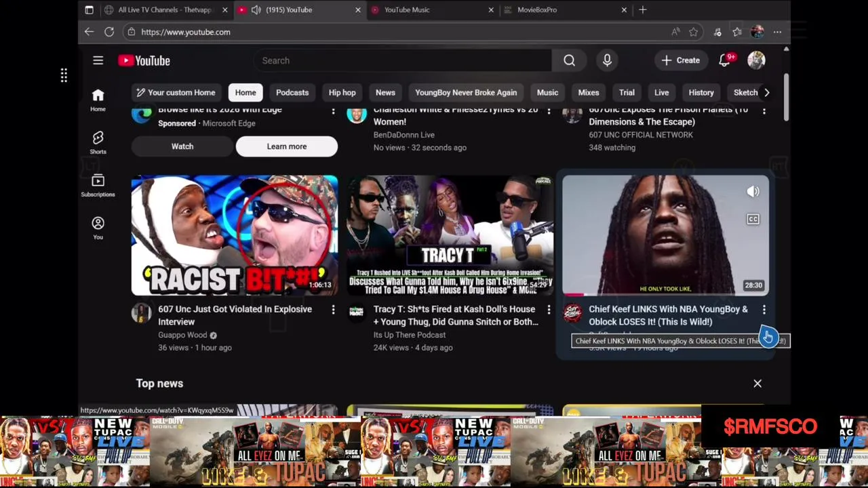This screenshot has width=868, height=488.
Task: Open options for Charleston White video
Action: (x=549, y=111)
